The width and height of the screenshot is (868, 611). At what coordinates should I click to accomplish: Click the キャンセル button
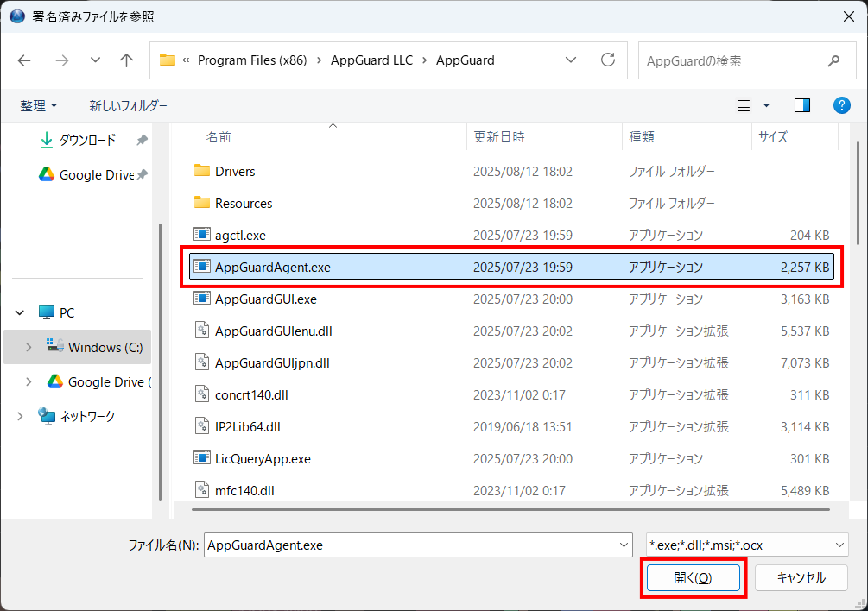[x=801, y=577]
